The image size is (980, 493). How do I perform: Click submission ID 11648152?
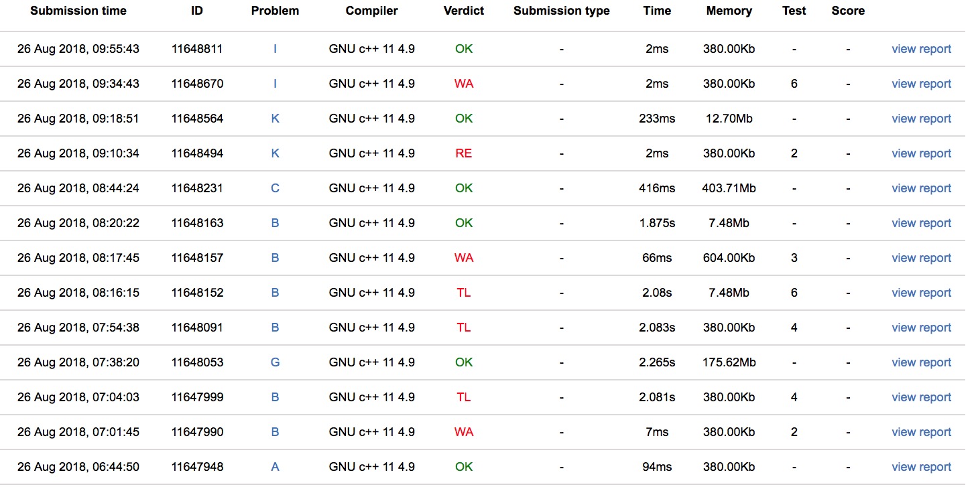pyautogui.click(x=197, y=293)
